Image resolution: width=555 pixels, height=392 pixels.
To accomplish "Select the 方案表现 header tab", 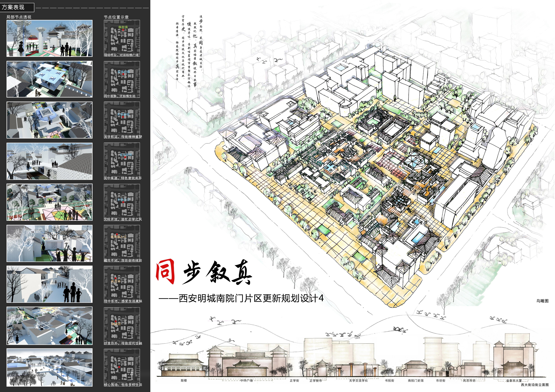I will pyautogui.click(x=13, y=7).
